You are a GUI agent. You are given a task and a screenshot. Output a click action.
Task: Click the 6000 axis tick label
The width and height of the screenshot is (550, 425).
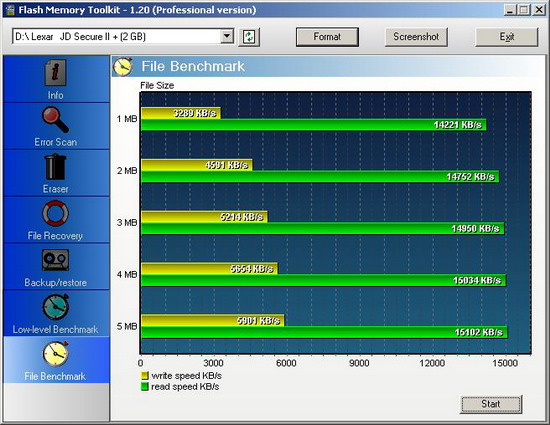pyautogui.click(x=286, y=363)
